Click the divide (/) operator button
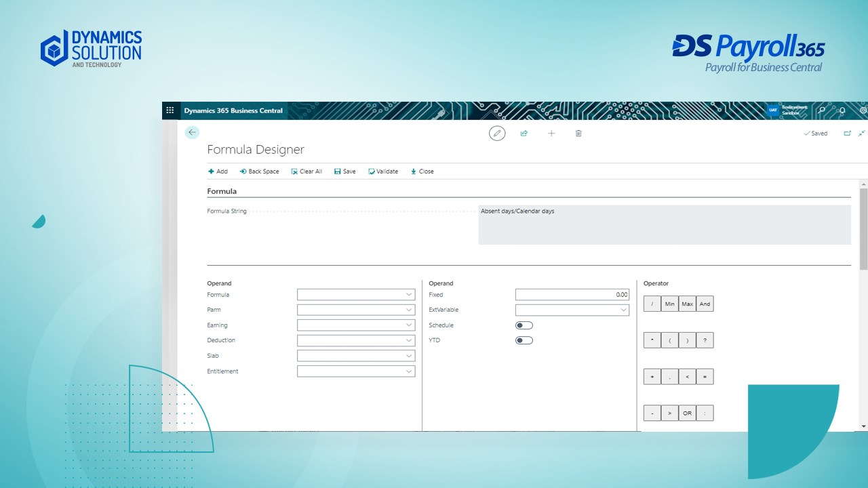Viewport: 868px width, 488px height. coord(652,304)
